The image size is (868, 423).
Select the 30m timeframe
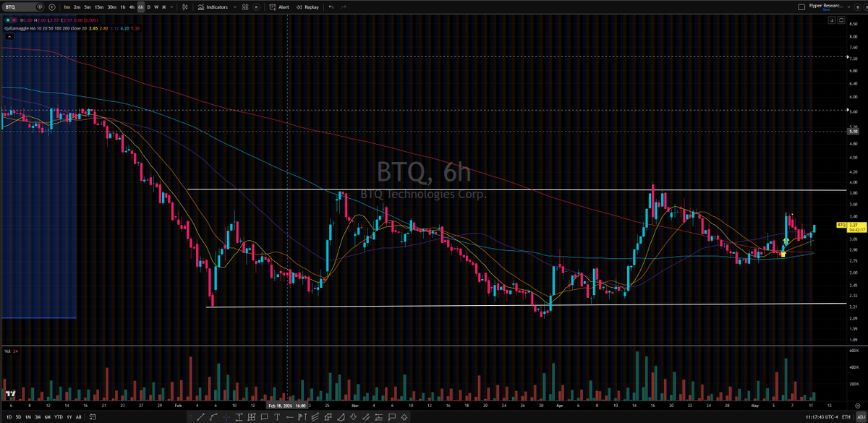point(111,7)
